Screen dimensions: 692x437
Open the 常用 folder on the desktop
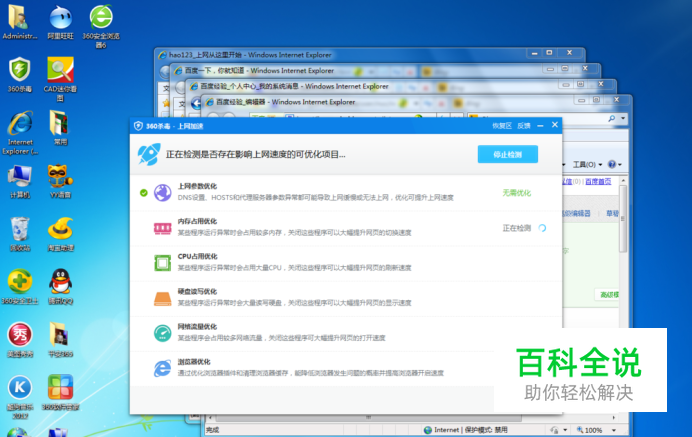pos(60,128)
